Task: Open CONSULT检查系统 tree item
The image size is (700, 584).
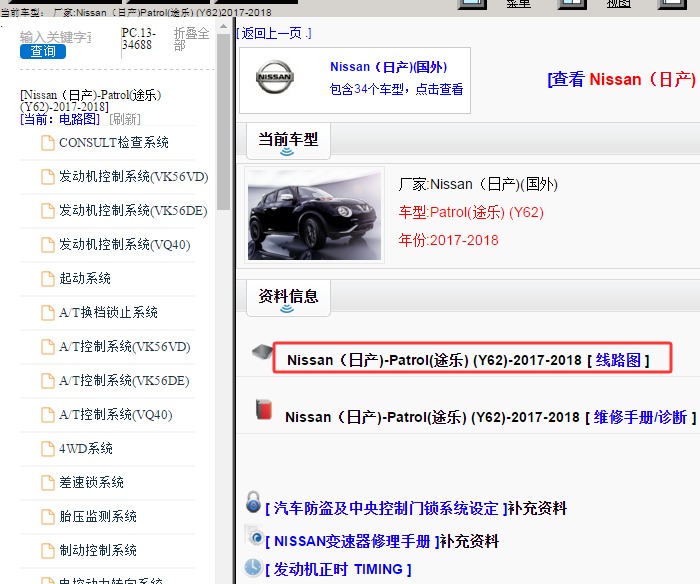Action: [114, 142]
